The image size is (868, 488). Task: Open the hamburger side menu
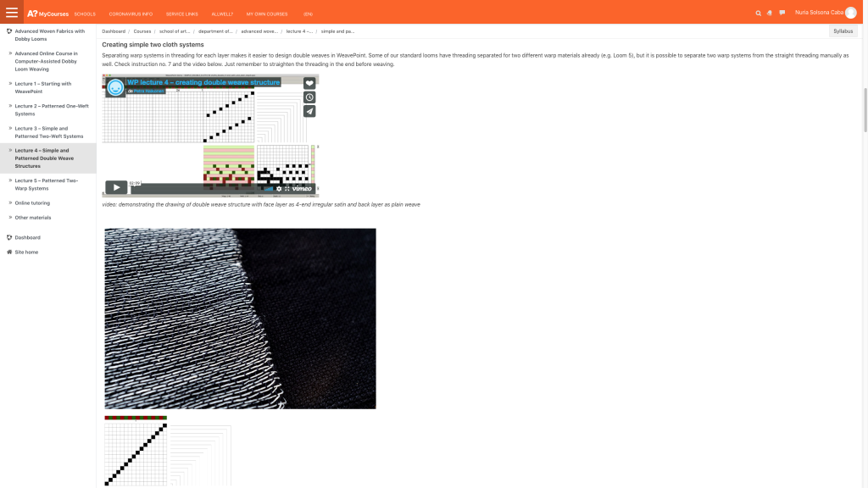(x=12, y=13)
